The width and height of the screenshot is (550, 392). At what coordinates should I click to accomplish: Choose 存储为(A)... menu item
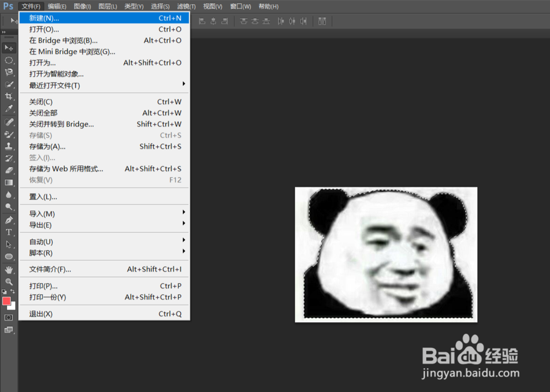click(104, 147)
